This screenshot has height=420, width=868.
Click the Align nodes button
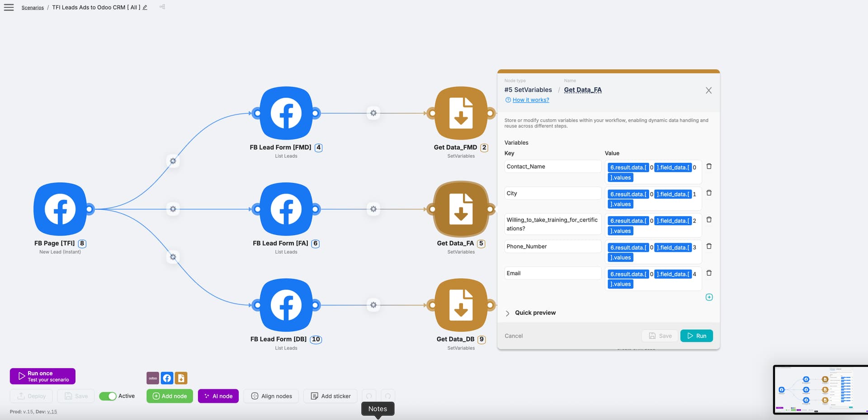271,396
